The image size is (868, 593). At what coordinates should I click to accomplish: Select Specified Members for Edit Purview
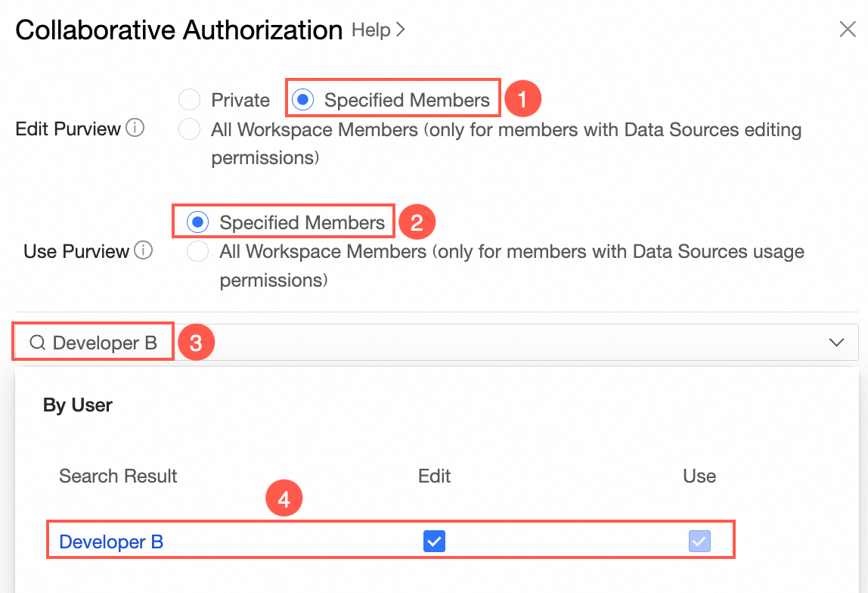coord(303,100)
